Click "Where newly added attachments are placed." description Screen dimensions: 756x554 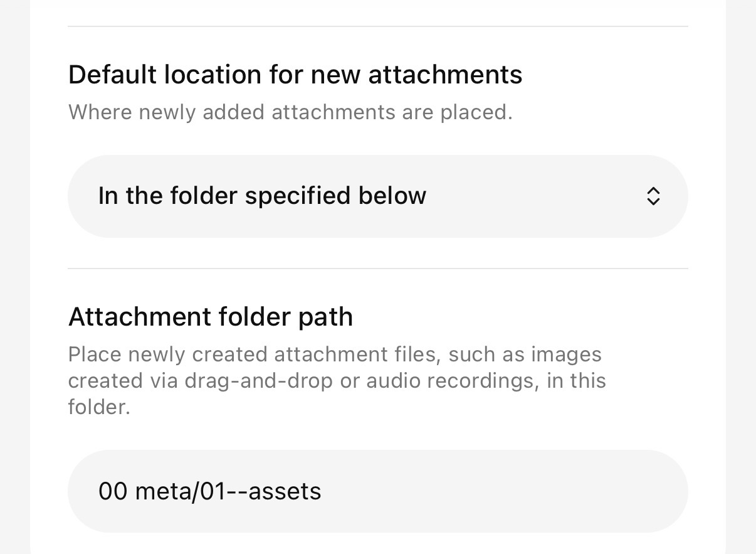(290, 112)
